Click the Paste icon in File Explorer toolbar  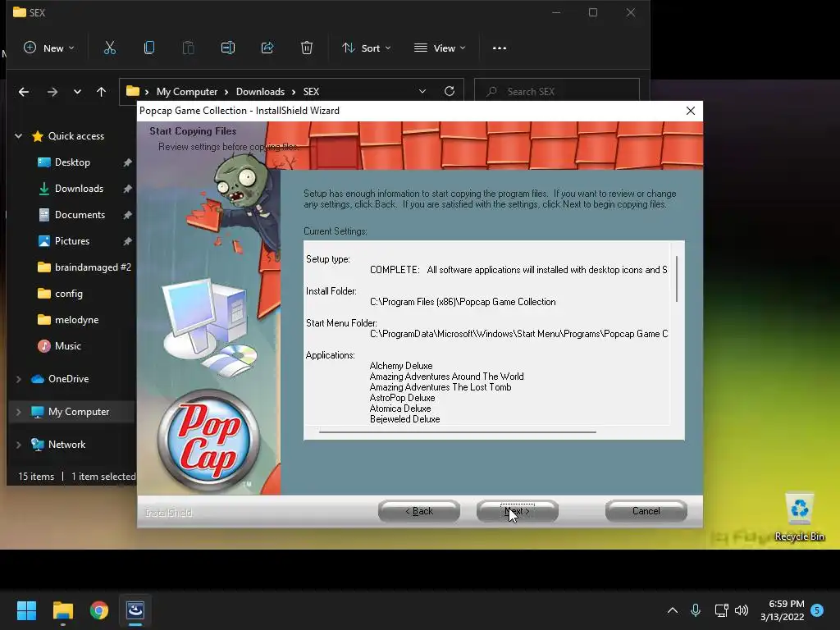click(189, 48)
